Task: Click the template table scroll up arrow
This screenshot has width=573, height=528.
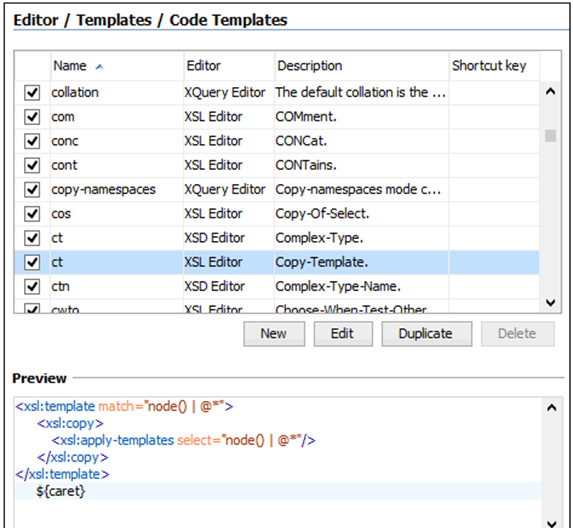Action: [550, 91]
